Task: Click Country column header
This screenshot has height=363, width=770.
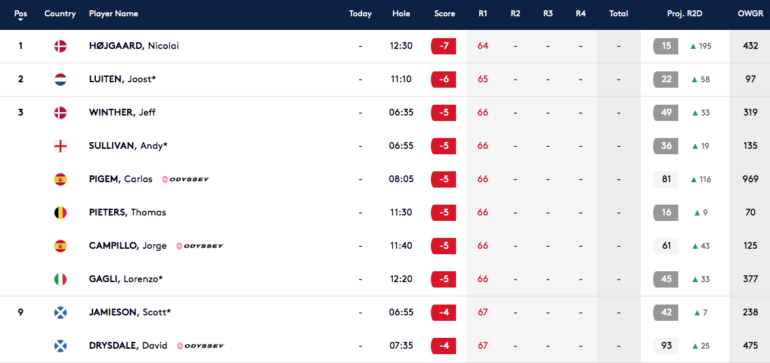Action: click(x=60, y=14)
